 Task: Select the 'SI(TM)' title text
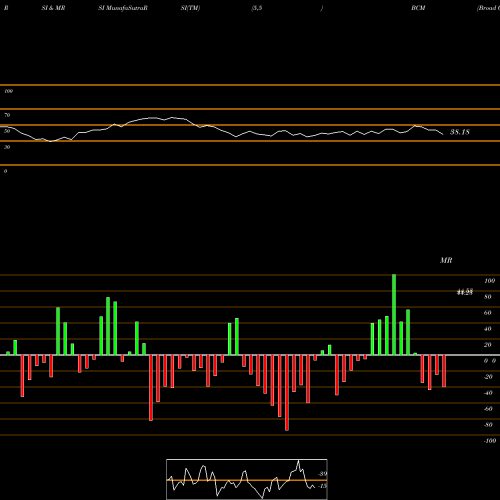190,8
